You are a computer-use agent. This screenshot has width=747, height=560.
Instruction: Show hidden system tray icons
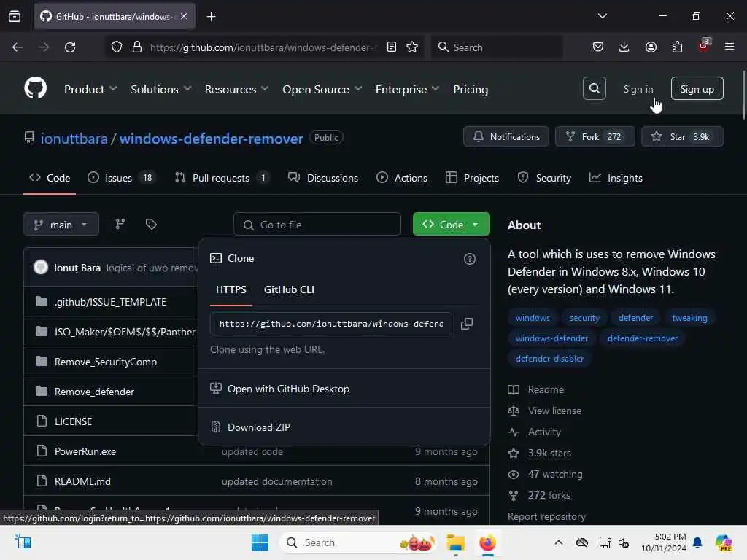(559, 542)
